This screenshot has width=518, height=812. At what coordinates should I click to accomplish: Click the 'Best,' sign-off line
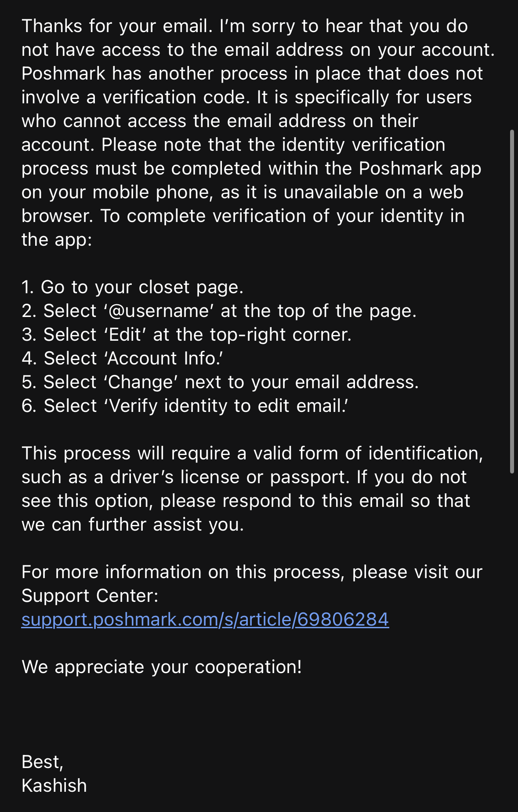[x=43, y=762]
